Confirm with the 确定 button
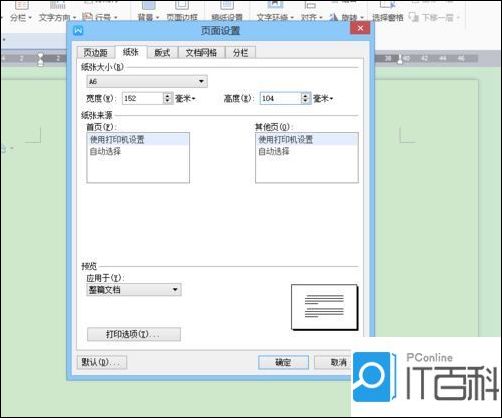502x418 pixels. pyautogui.click(x=283, y=362)
